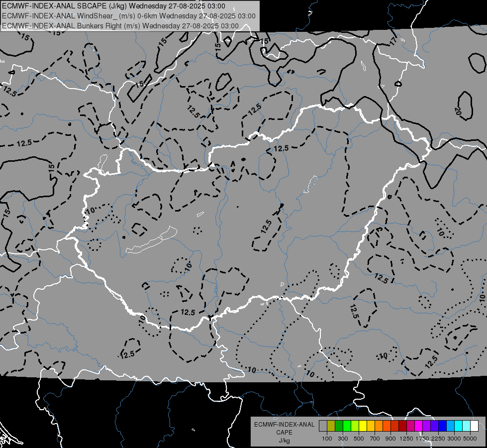The width and height of the screenshot is (487, 448).
Task: Click ECMWF-INDEX-ANAL title inside the legend box
Action: tap(284, 425)
